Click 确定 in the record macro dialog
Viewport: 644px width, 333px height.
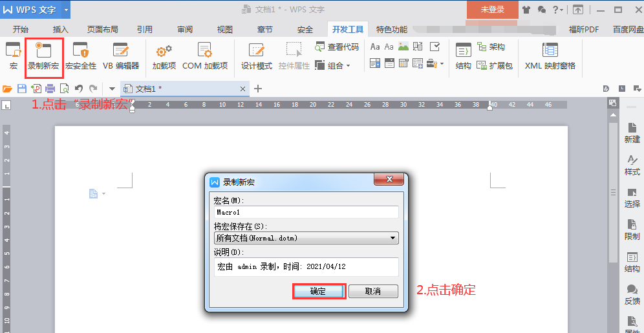[x=319, y=291]
